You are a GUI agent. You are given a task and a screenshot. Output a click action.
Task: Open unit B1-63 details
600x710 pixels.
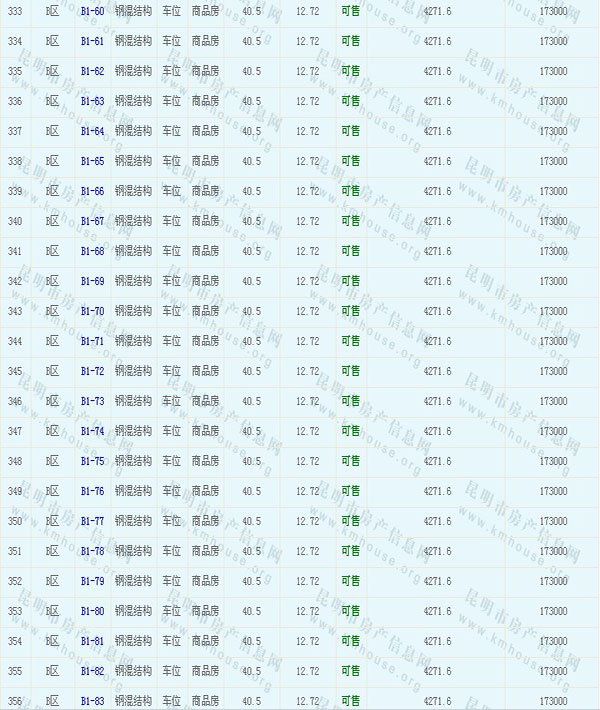click(92, 102)
